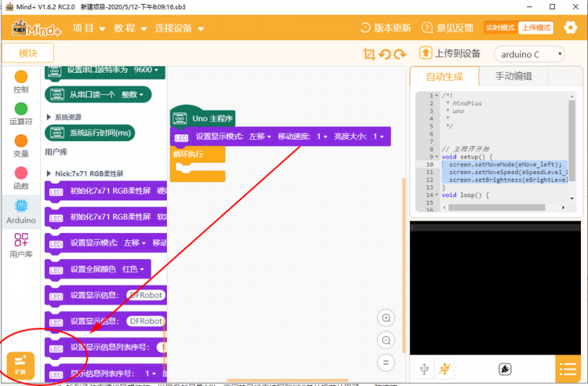Viewport: 588px width, 386px height.
Task: Open dropdown in 显示信息列表序号 block
Action: (x=151, y=373)
